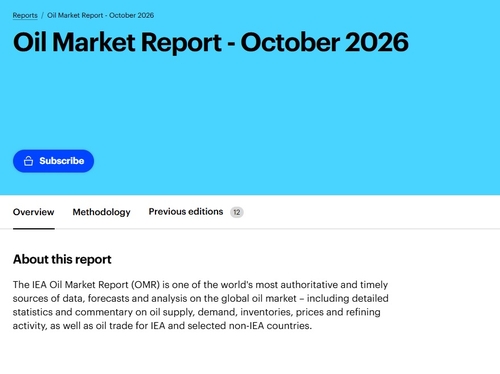500x374 pixels.
Task: Click the basket icon in Subscribe button
Action: tap(28, 161)
